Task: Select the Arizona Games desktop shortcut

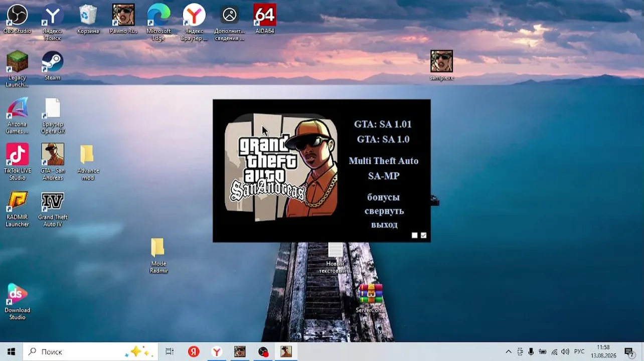Action: tap(17, 116)
